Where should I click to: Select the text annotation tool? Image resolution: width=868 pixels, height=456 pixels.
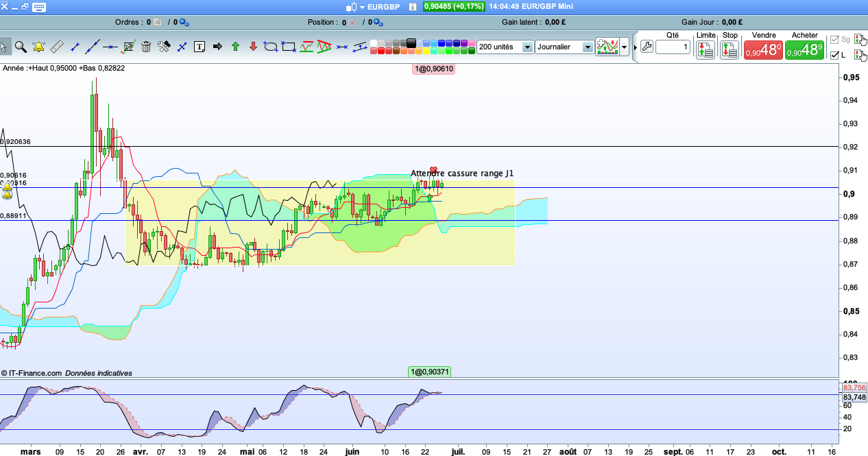[200, 47]
